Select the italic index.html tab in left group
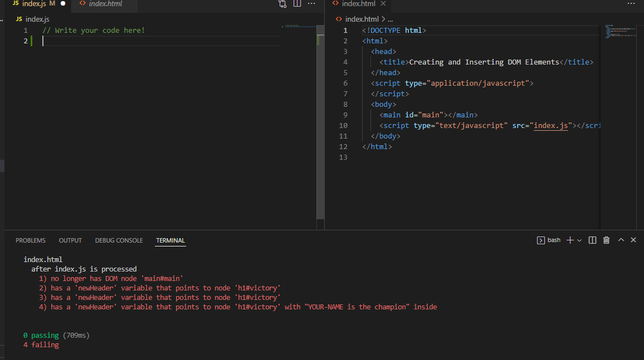 tap(105, 4)
